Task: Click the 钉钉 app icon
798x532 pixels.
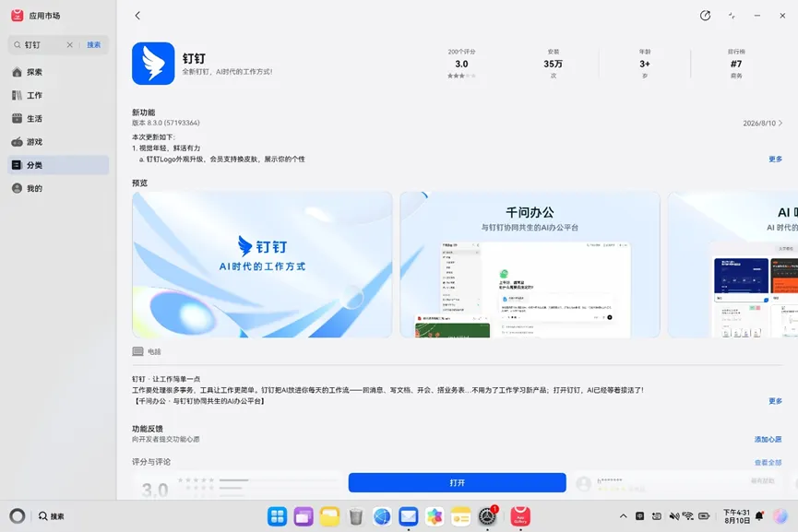Action: point(153,63)
